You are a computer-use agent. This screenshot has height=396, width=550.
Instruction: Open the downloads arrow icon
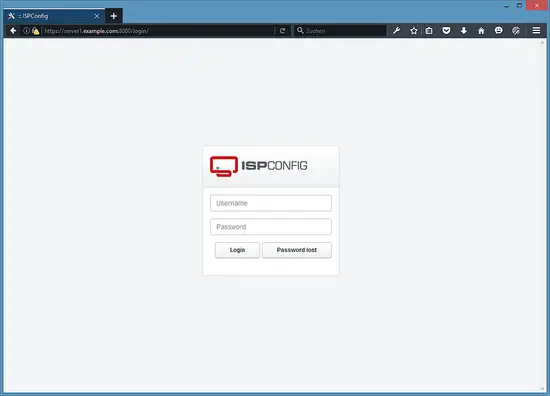(x=464, y=31)
